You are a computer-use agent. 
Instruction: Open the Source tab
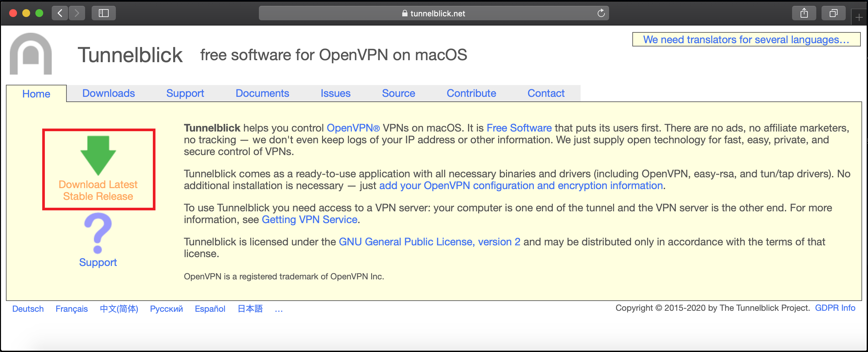pyautogui.click(x=398, y=93)
